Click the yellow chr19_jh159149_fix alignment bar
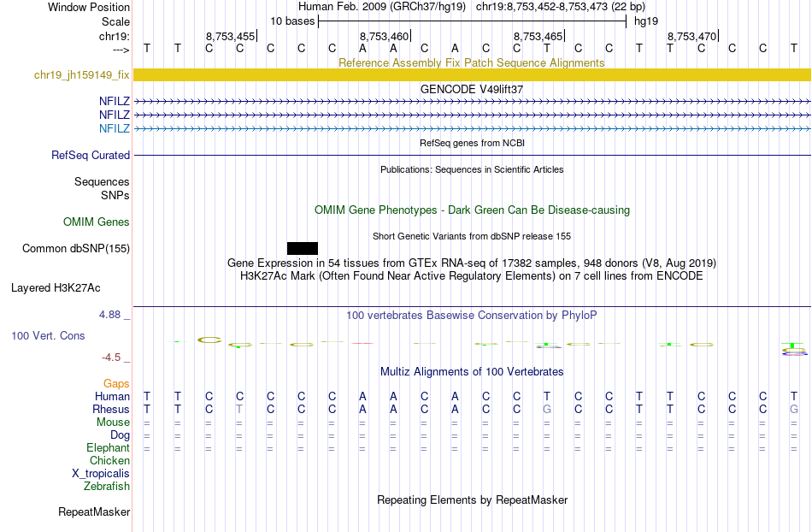Screen dimensions: 812x532 472,74
